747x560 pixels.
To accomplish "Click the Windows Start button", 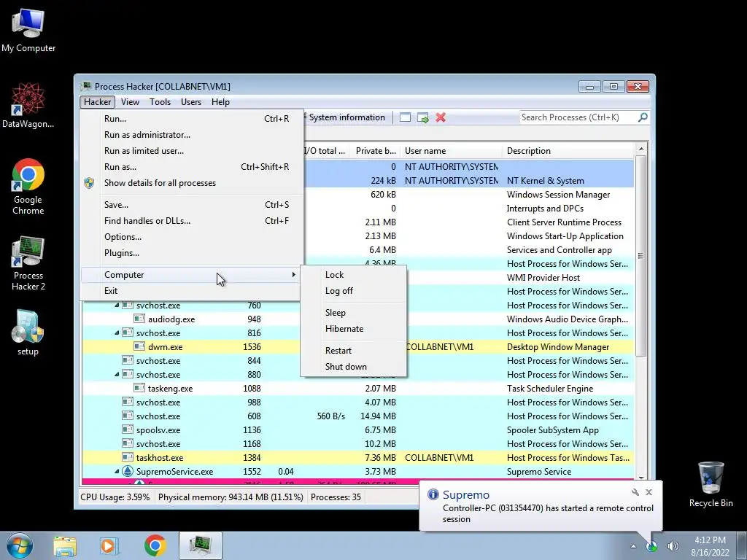I will [20, 545].
